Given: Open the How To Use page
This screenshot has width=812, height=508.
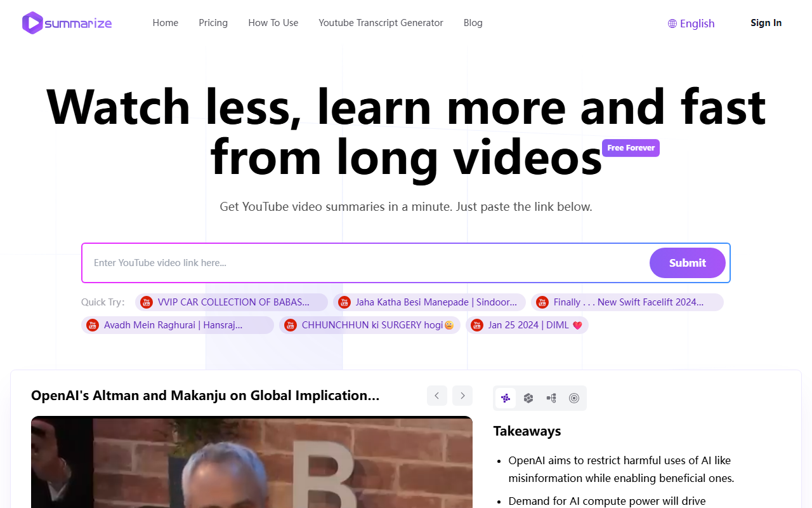Looking at the screenshot, I should 273,23.
